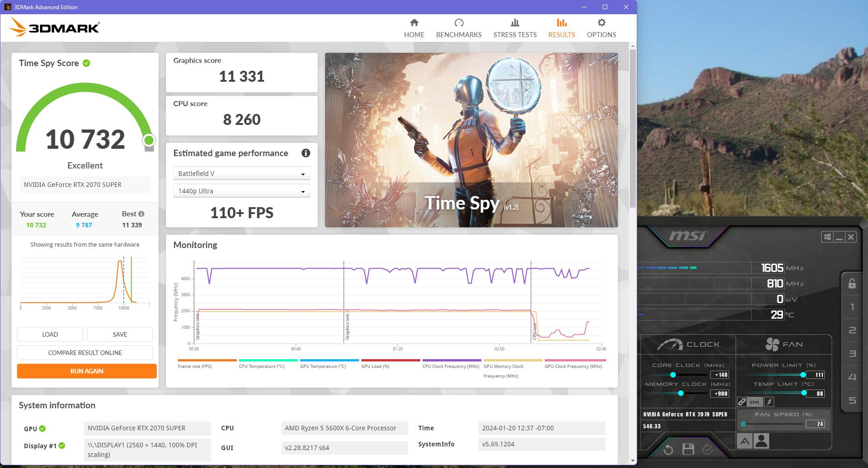Image resolution: width=868 pixels, height=468 pixels.
Task: Open the HOME tab in 3DMark
Action: coord(414,28)
